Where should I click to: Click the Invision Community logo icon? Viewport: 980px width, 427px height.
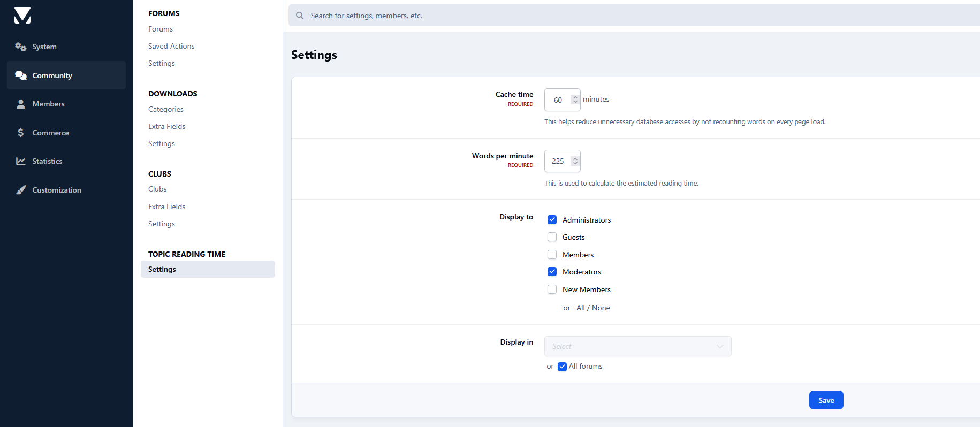pos(22,16)
